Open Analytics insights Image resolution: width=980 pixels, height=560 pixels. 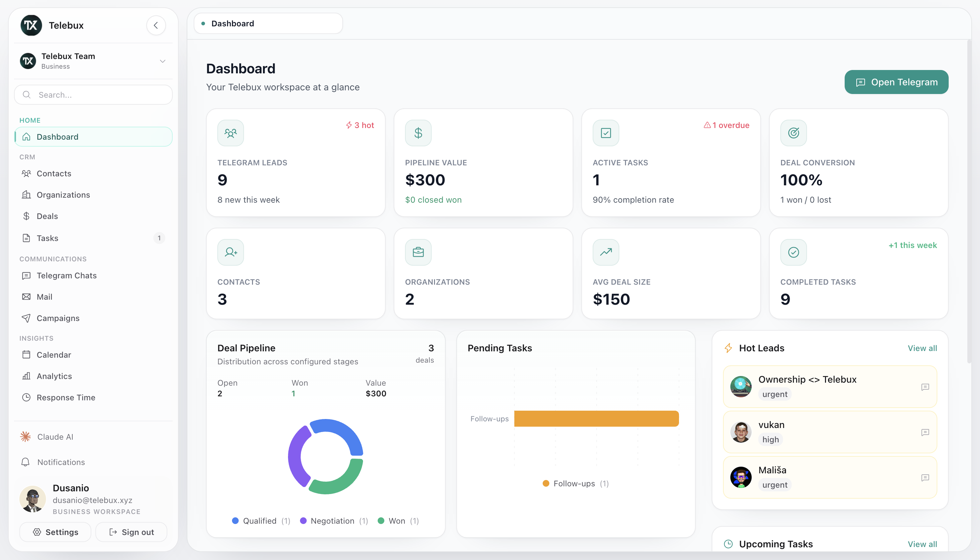coord(93,376)
